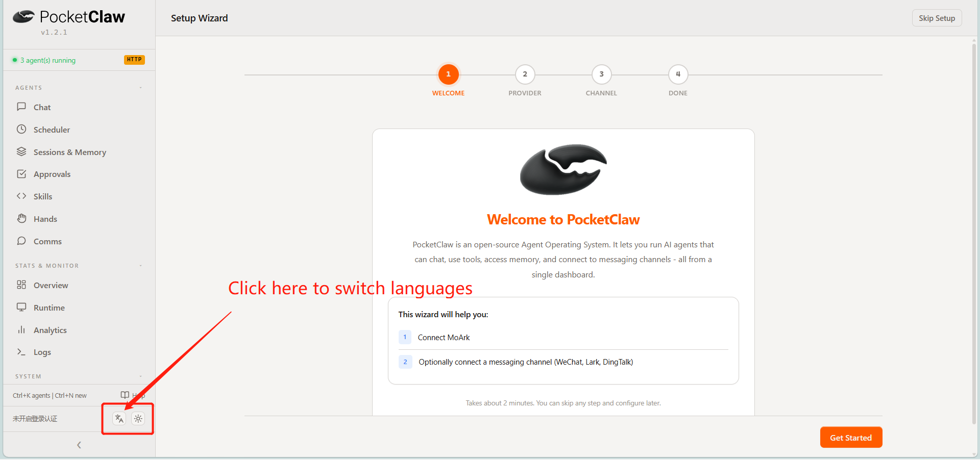Open Scheduler via its clock icon
This screenshot has width=980, height=460.
(21, 129)
